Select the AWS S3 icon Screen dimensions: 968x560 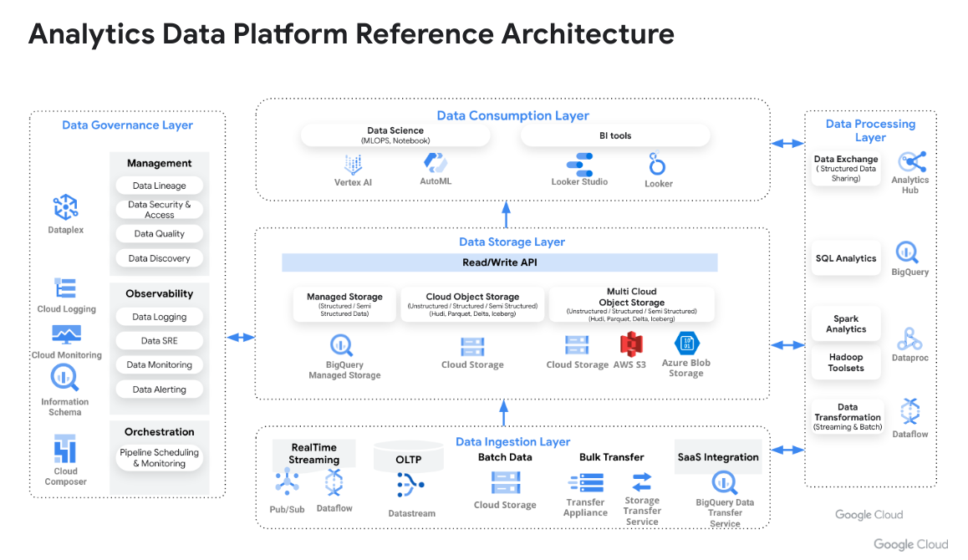point(631,344)
